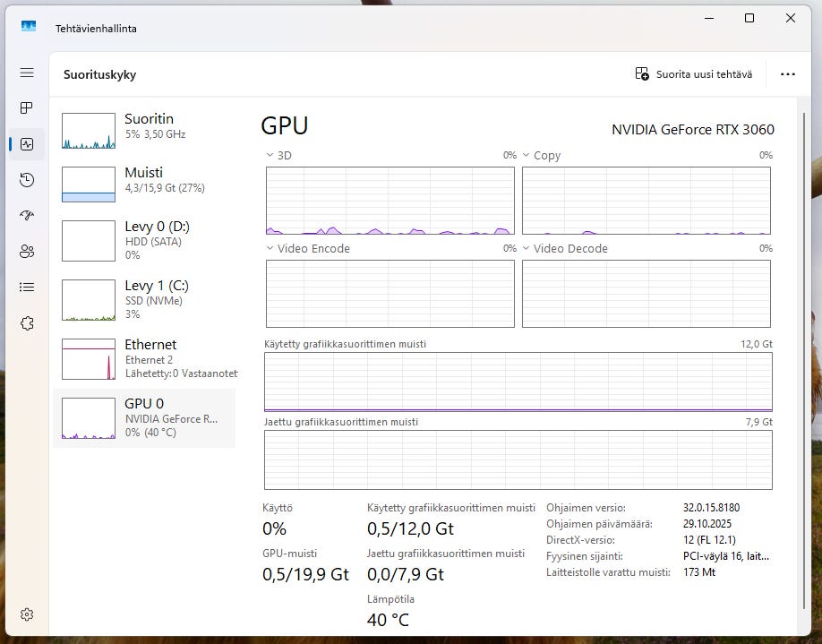Open the Video Decode graph dropdown
The width and height of the screenshot is (822, 644).
(565, 249)
